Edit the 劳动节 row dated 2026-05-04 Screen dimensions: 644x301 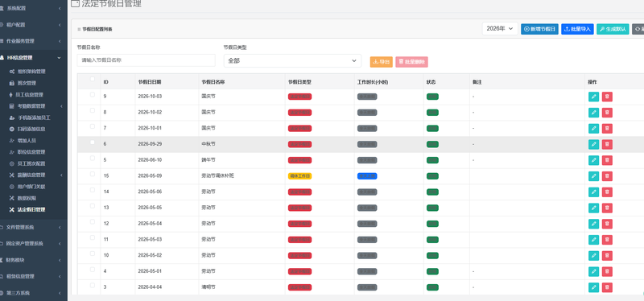pyautogui.click(x=593, y=224)
